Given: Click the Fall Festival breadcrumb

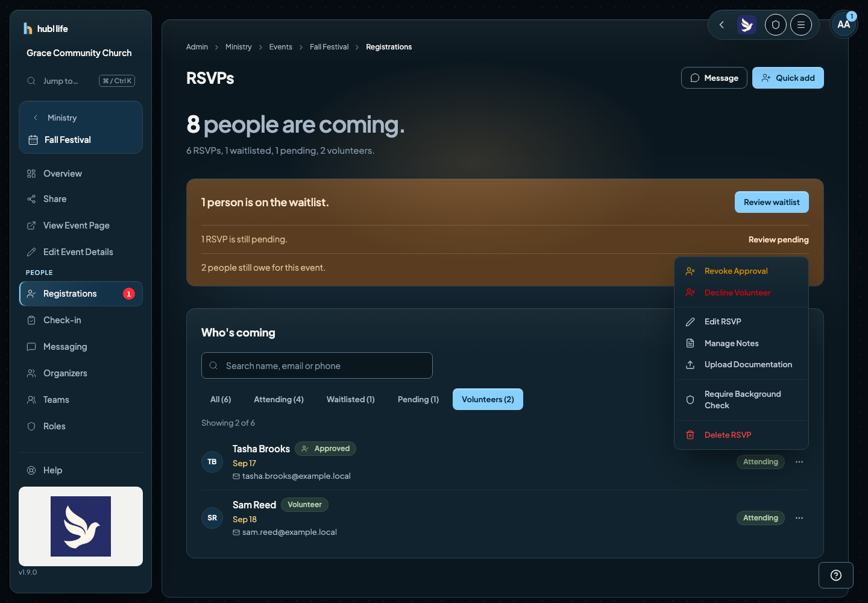Looking at the screenshot, I should 329,47.
